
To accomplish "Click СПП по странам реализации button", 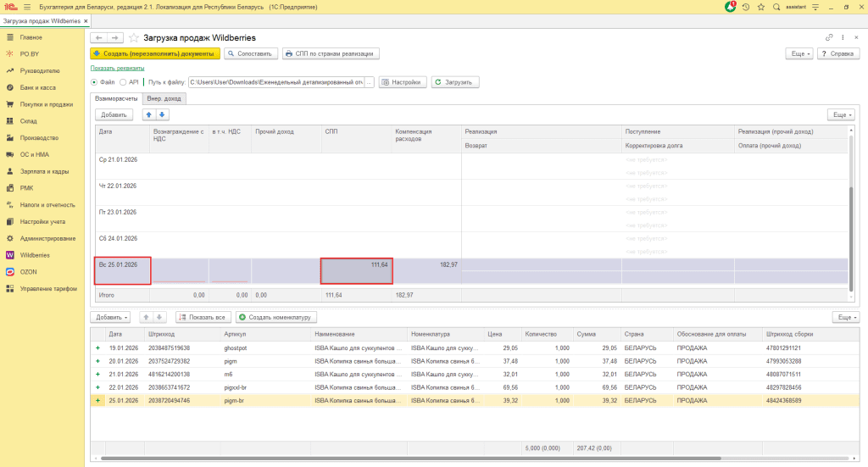I will tap(331, 53).
